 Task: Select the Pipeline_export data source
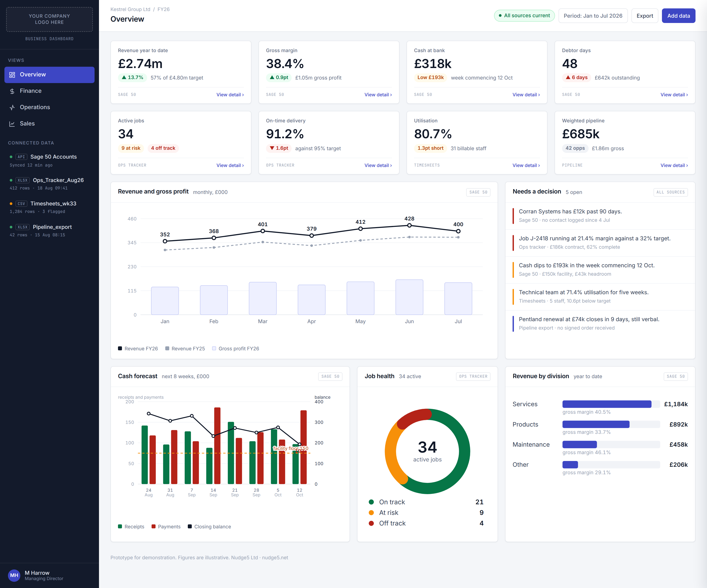coord(49,231)
